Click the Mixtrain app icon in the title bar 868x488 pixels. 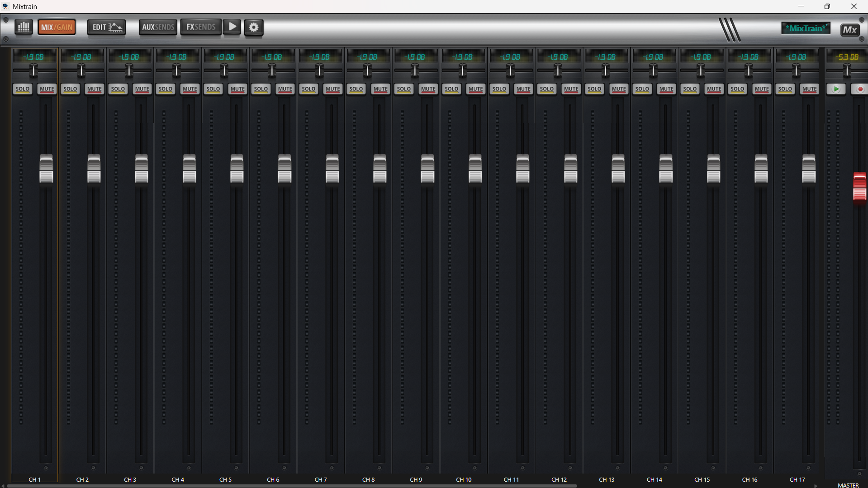coord(5,6)
